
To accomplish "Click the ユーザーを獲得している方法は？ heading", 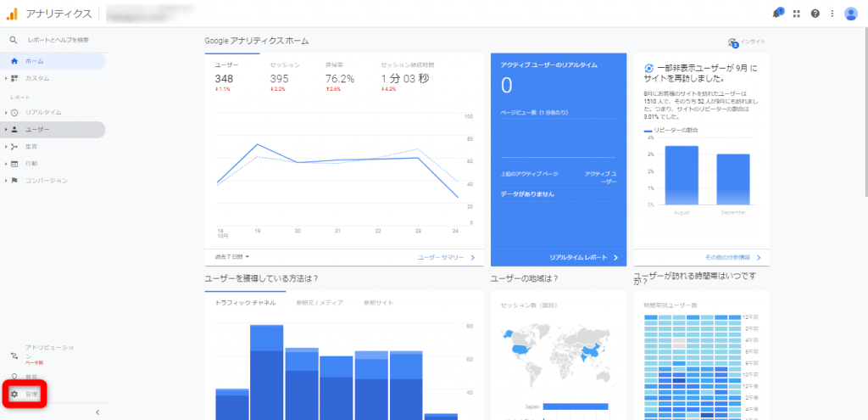I will pyautogui.click(x=261, y=278).
